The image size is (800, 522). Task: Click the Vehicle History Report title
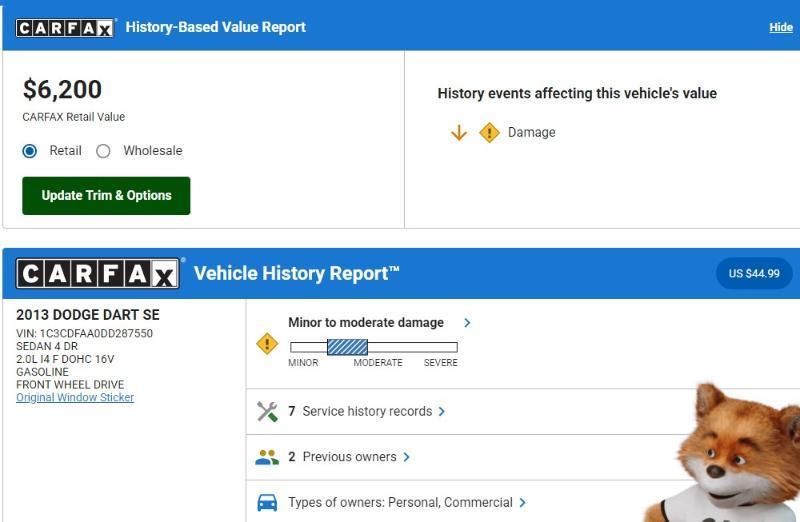pos(296,274)
